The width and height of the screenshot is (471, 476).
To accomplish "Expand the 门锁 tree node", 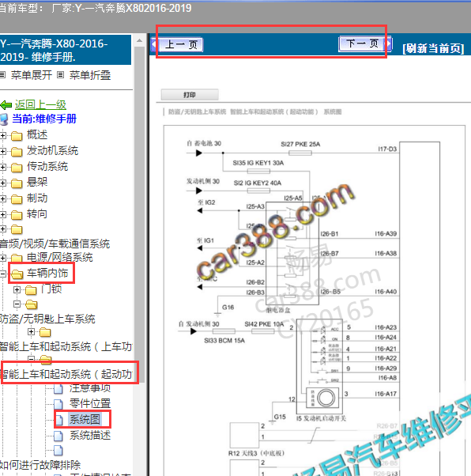I will tap(17, 289).
